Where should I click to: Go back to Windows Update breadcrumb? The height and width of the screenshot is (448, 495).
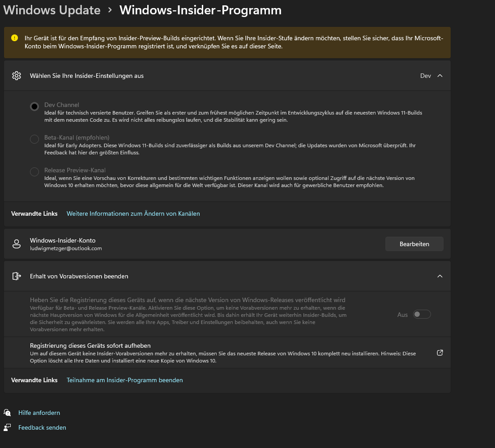[x=52, y=10]
